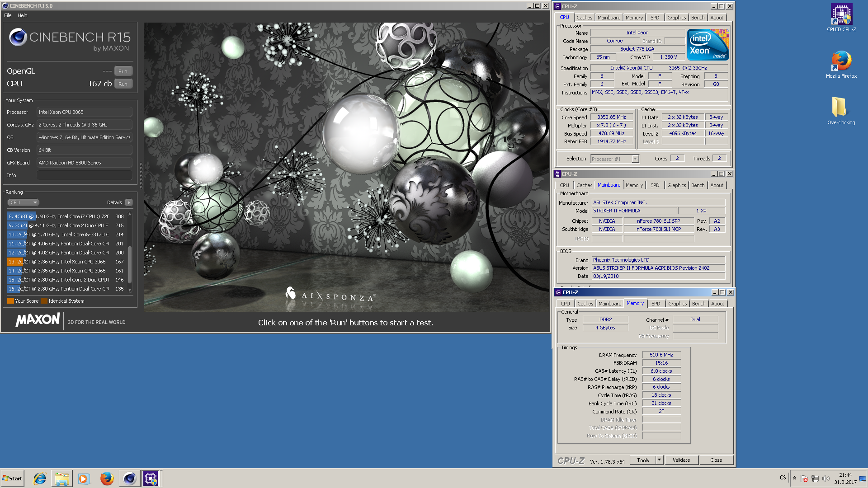Select ranking row 8 Core i7 Q 720
This screenshot has height=488, width=868.
(66, 216)
